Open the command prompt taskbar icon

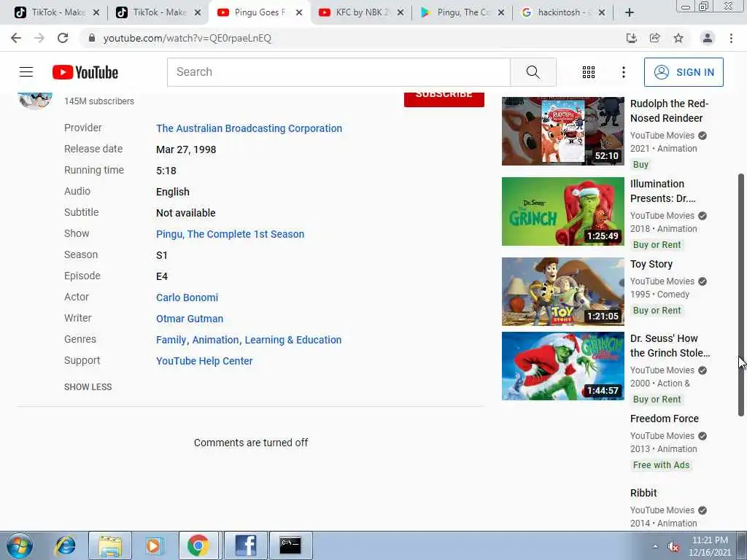click(x=290, y=545)
